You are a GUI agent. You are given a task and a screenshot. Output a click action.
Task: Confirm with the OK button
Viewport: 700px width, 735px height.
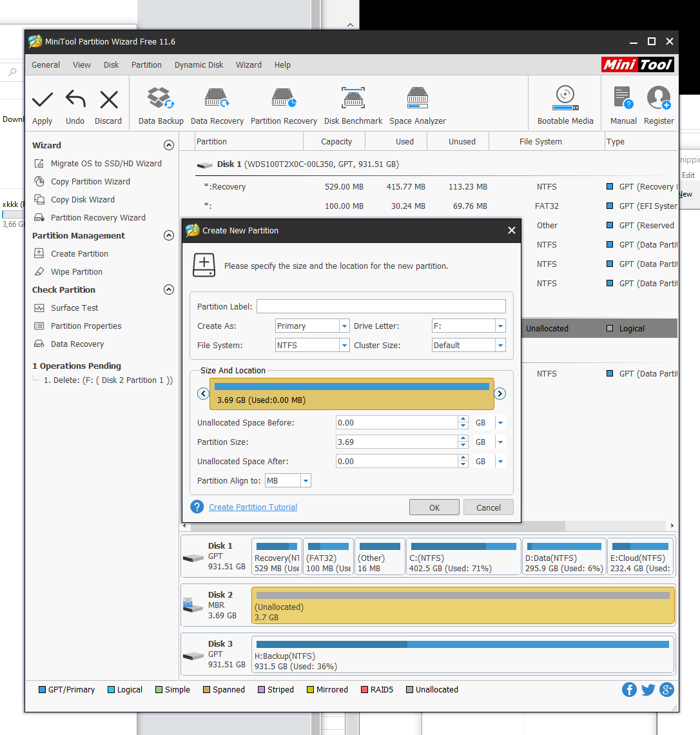[x=434, y=507]
